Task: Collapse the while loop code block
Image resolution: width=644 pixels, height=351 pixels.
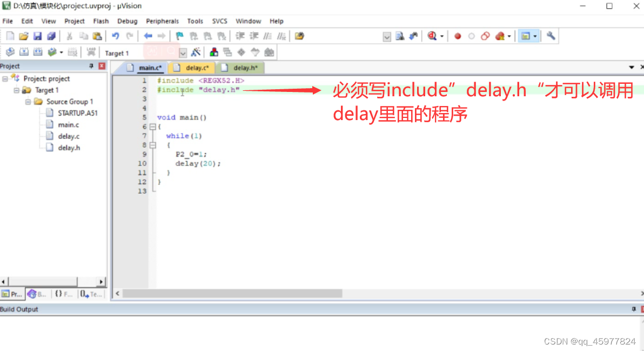Action: click(x=153, y=144)
